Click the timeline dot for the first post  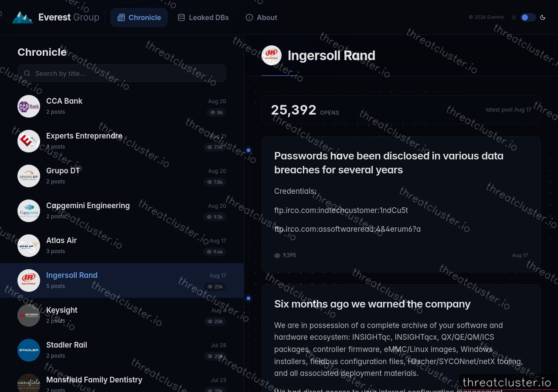[248, 150]
